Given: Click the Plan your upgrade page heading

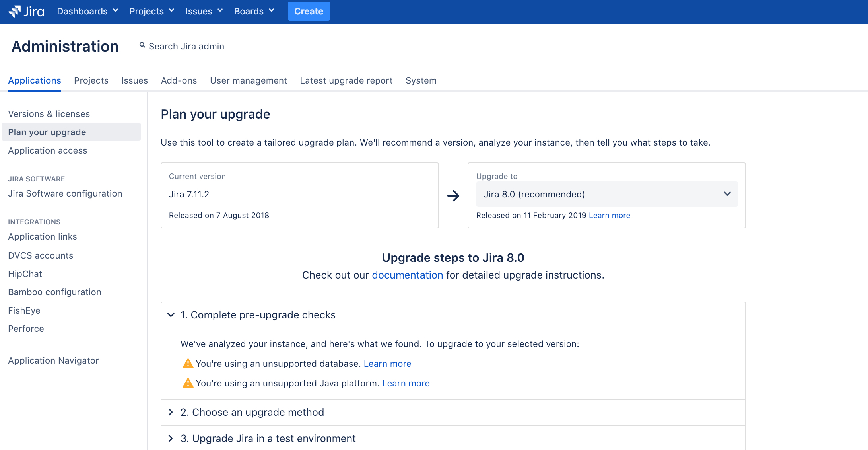Looking at the screenshot, I should click(216, 114).
